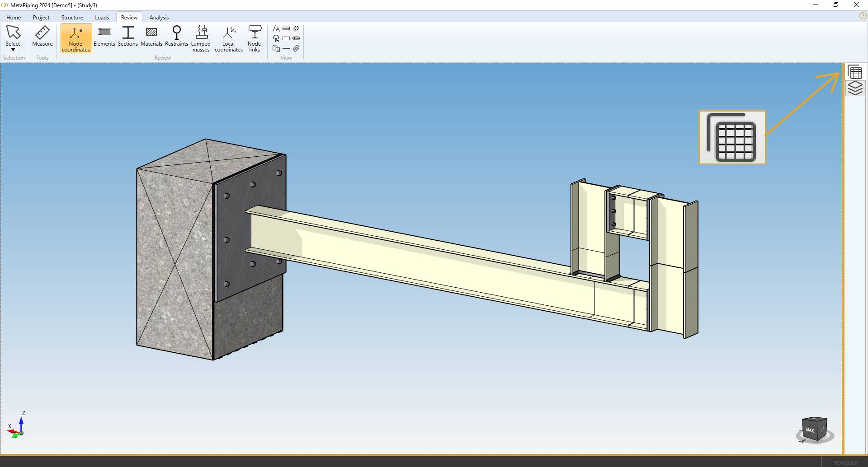The width and height of the screenshot is (868, 467).
Task: Show the Local coordinates review
Action: (x=229, y=38)
